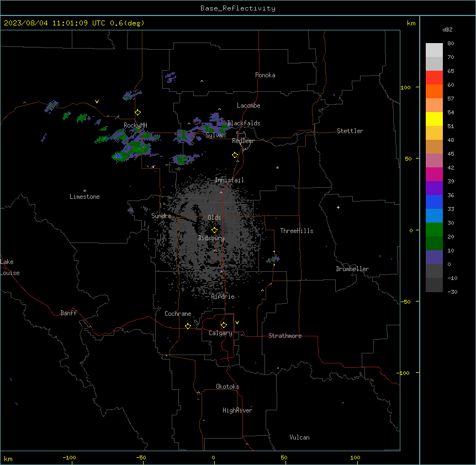Click the Sundre label
Image resolution: width=476 pixels, height=465 pixels.
tap(161, 216)
